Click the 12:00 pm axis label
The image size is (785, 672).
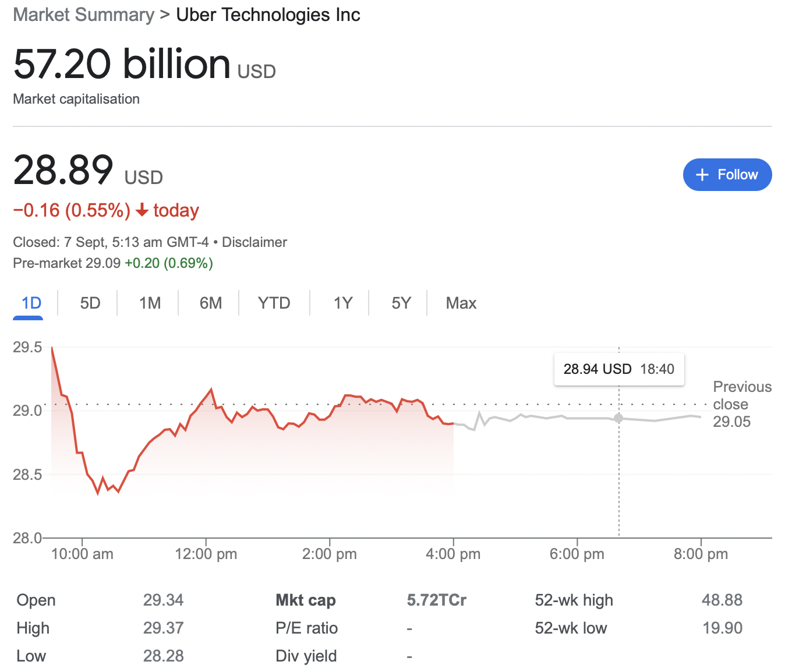click(206, 554)
